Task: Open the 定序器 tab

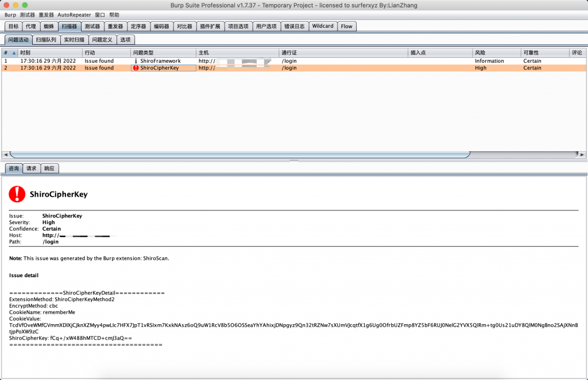Action: [138, 26]
